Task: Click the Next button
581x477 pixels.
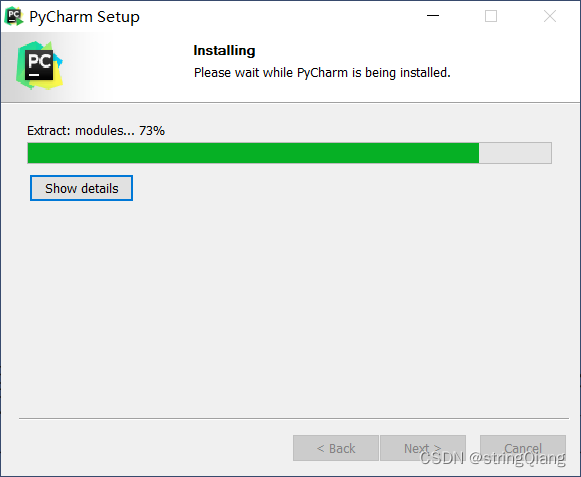Action: coord(423,448)
